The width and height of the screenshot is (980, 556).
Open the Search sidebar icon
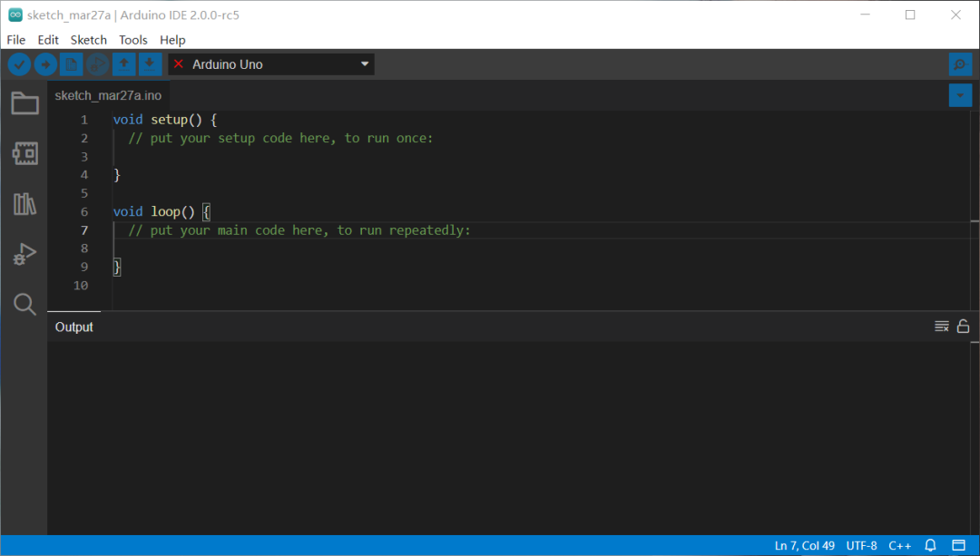tap(25, 304)
